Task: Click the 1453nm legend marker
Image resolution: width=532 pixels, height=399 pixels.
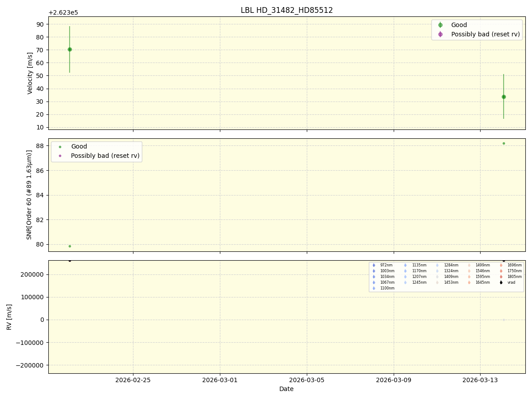Action: coord(437,282)
